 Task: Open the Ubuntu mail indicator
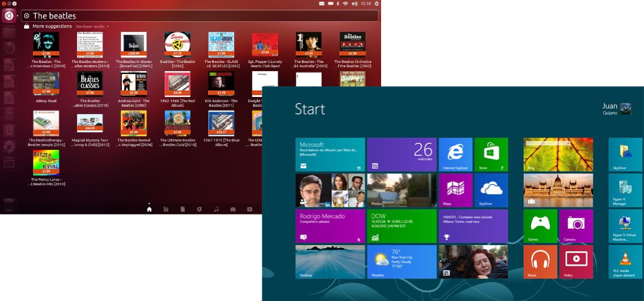pos(322,4)
